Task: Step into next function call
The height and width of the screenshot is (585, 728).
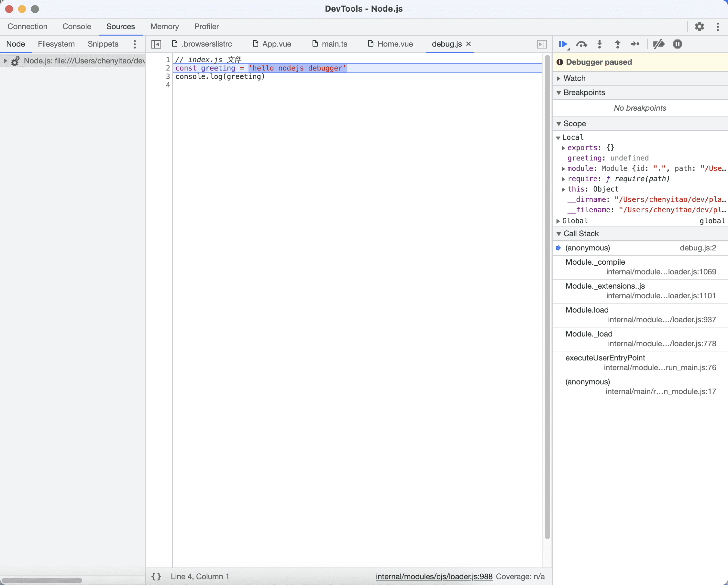Action: pos(600,44)
